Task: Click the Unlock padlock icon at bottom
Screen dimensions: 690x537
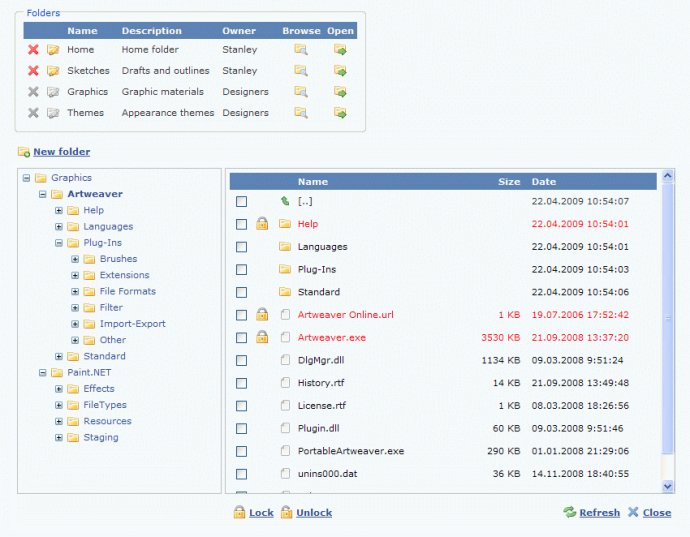Action: click(x=286, y=512)
